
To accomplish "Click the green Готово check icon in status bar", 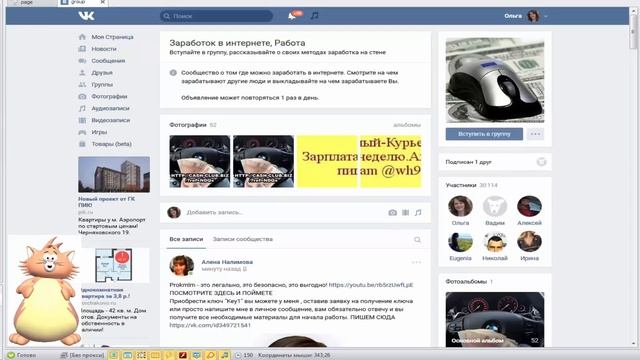I will [x=11, y=355].
